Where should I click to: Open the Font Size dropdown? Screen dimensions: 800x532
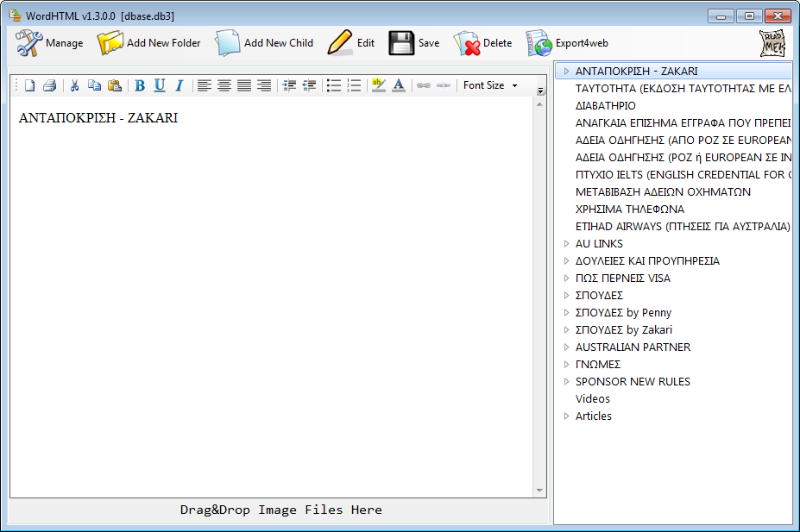coord(490,85)
